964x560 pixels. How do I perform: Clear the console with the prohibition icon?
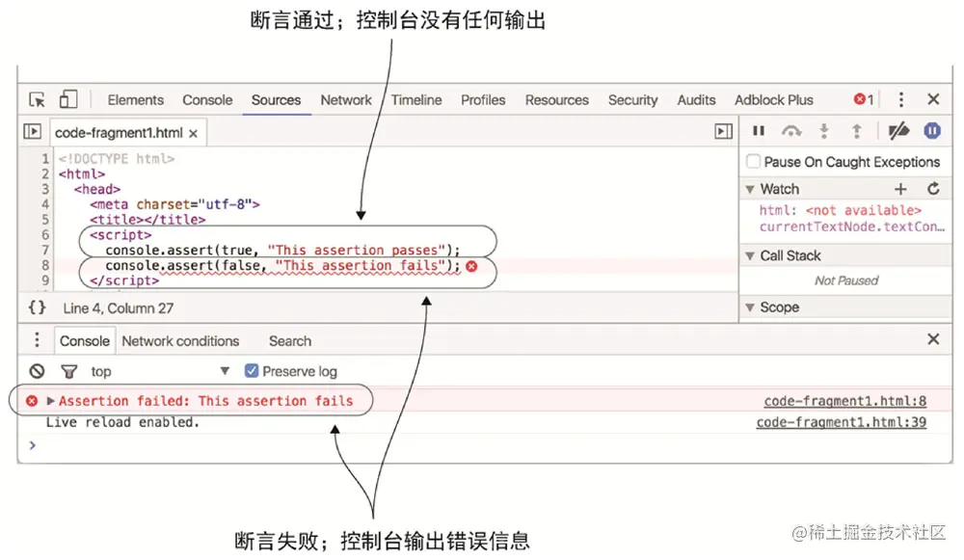pos(38,371)
